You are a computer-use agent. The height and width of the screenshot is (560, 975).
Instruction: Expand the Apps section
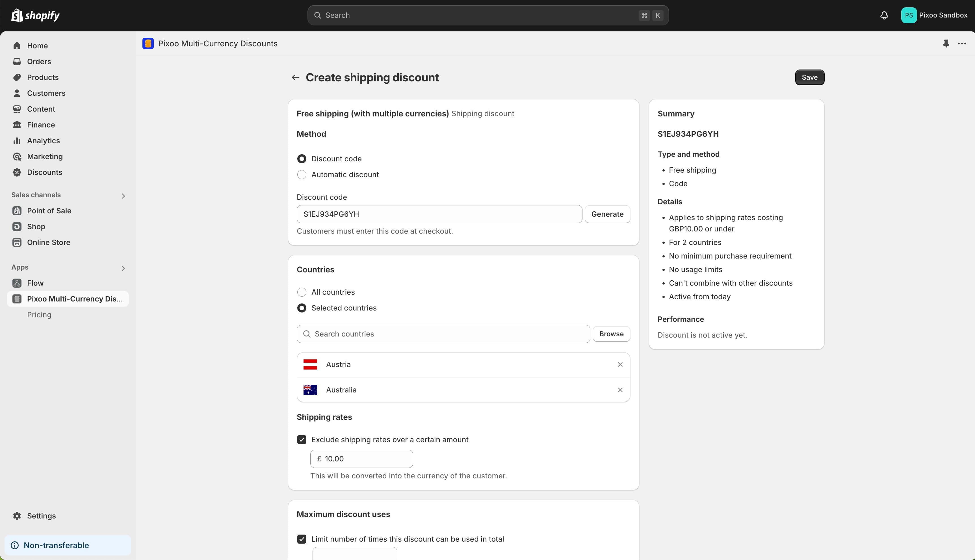click(123, 268)
